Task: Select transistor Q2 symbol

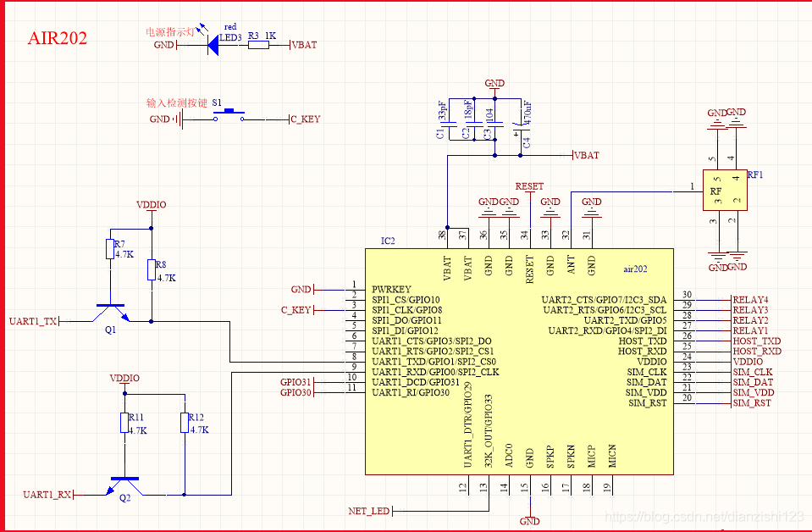Action: coord(124,487)
